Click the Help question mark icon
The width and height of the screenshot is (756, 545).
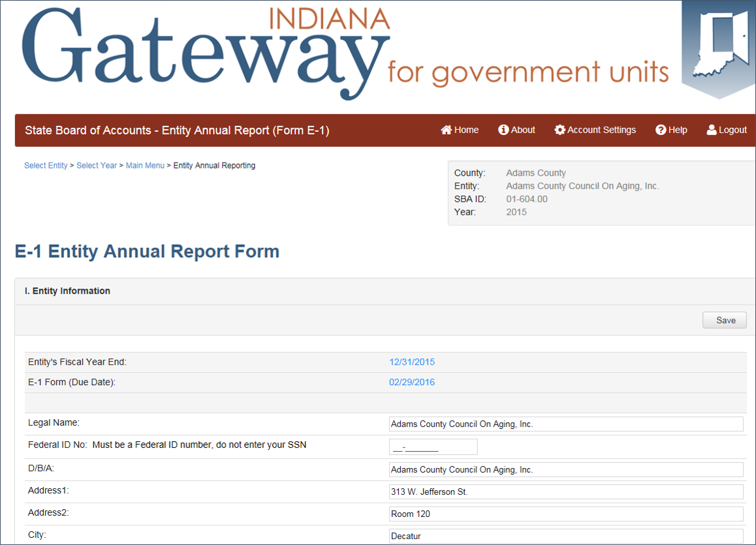[x=661, y=130]
